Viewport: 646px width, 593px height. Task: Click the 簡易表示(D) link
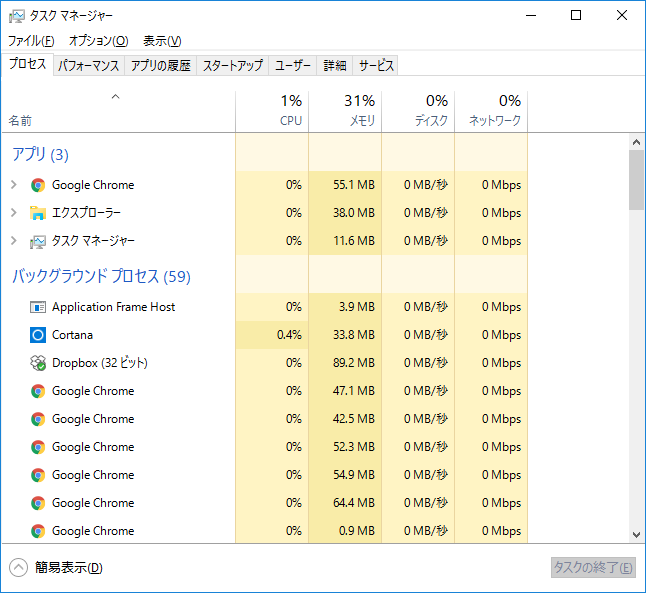[x=69, y=568]
